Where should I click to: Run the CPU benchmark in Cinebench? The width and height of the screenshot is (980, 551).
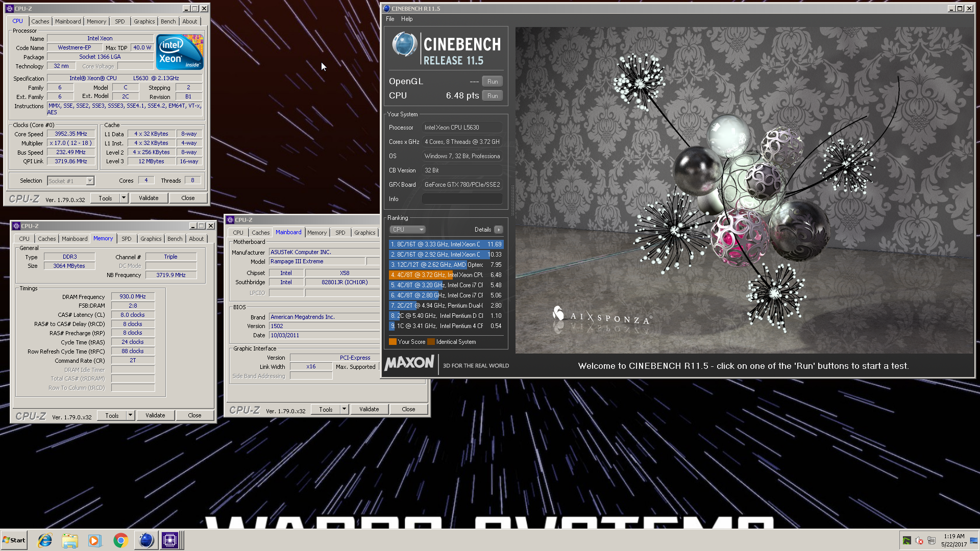click(x=493, y=96)
